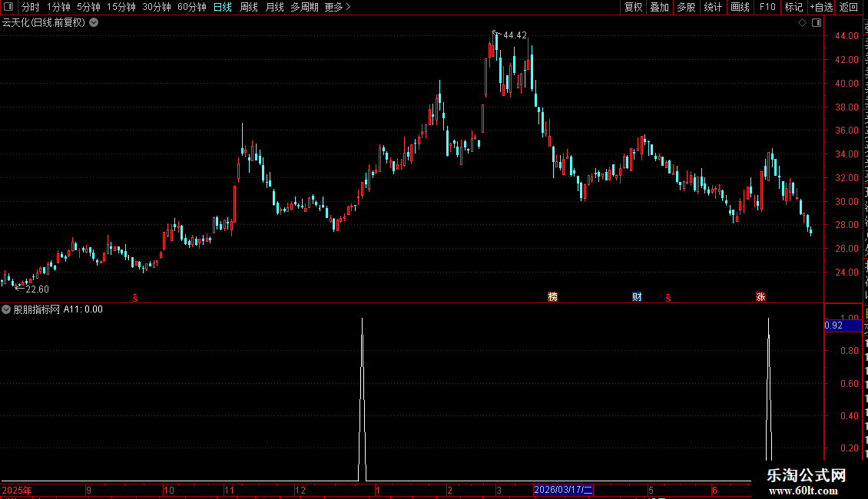
Task: Click the 44.42 high price label
Action: [x=515, y=35]
